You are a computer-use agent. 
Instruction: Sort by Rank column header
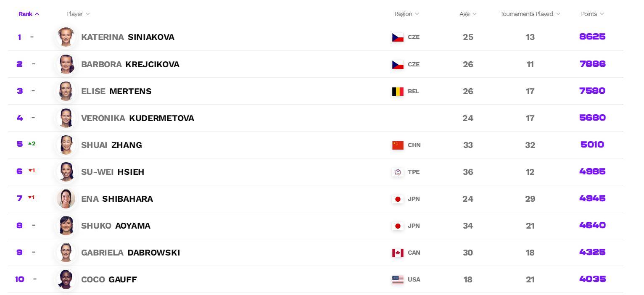(29, 14)
